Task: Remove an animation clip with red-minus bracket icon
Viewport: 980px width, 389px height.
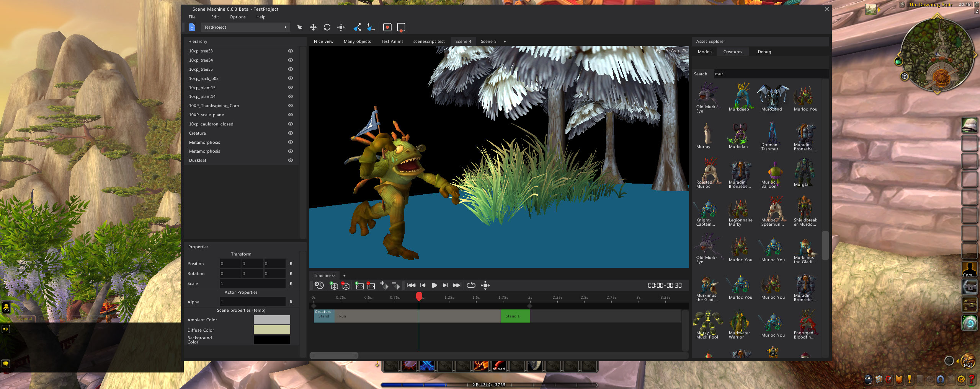Action: click(371, 285)
